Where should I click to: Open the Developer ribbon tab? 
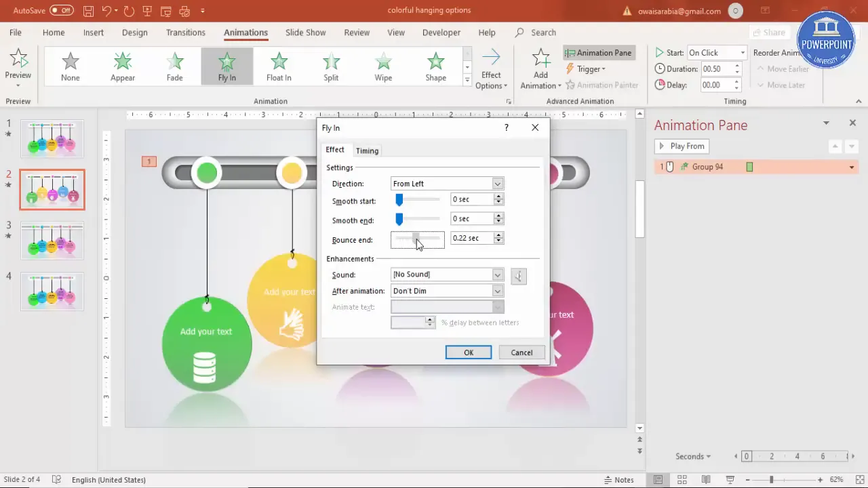point(441,33)
